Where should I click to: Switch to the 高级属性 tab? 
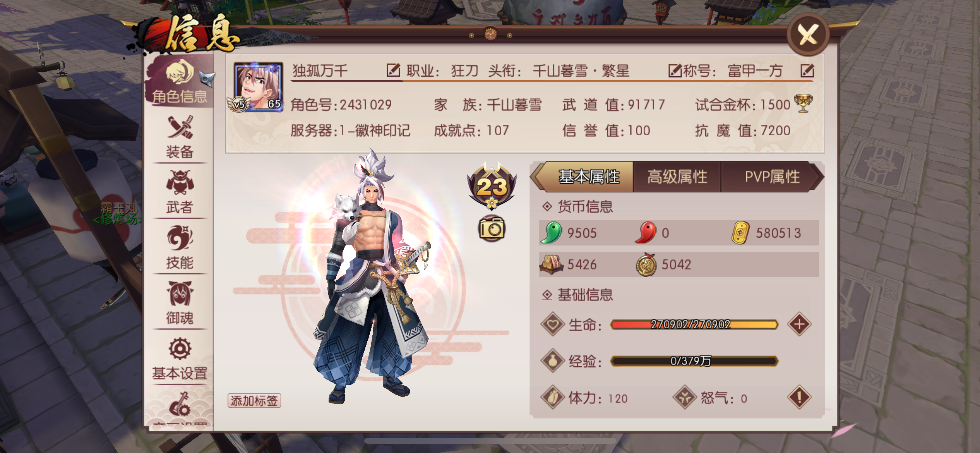tap(677, 177)
